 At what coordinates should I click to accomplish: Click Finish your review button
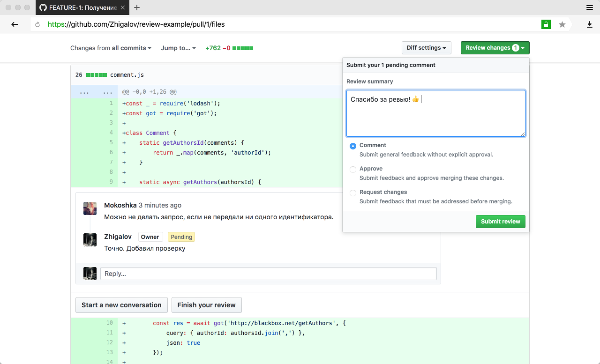[207, 305]
